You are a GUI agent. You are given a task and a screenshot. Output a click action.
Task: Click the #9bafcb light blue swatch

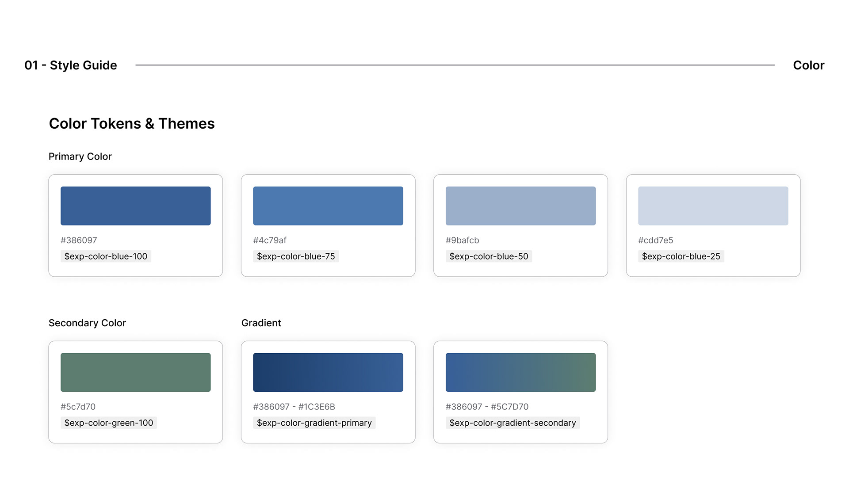coord(520,206)
